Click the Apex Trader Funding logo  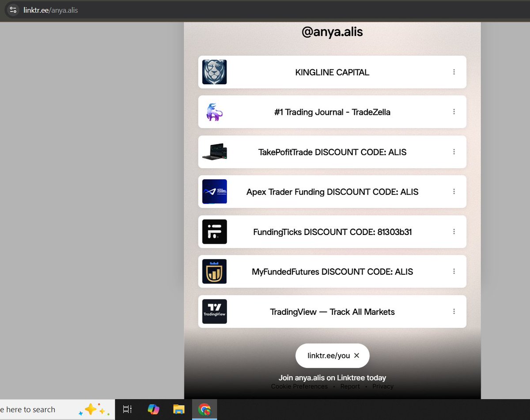pos(215,192)
